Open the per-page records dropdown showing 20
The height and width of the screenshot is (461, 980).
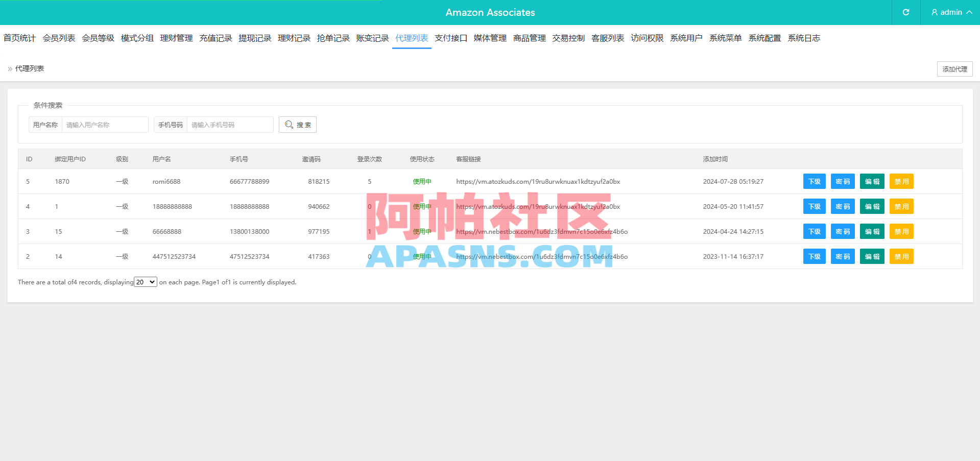tap(145, 281)
